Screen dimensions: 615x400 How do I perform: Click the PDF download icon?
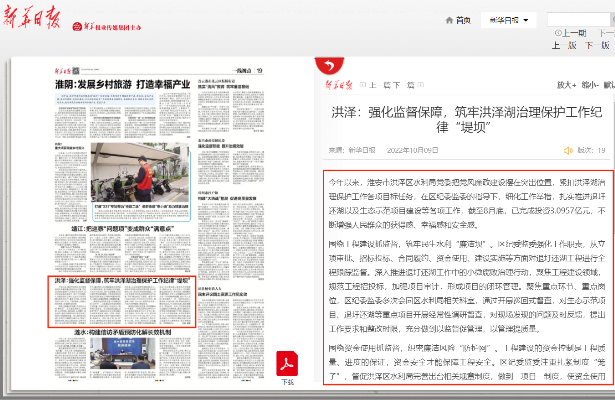click(287, 364)
